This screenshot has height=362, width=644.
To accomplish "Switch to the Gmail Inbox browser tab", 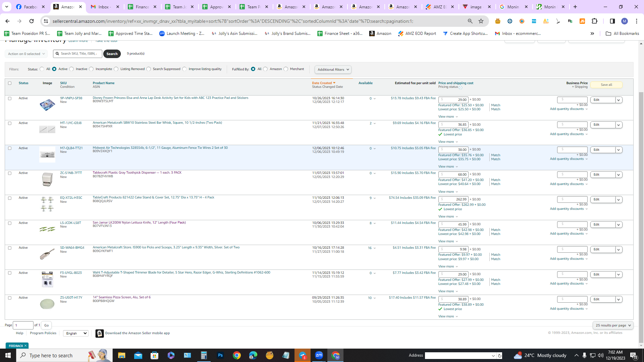I will 105,7.
